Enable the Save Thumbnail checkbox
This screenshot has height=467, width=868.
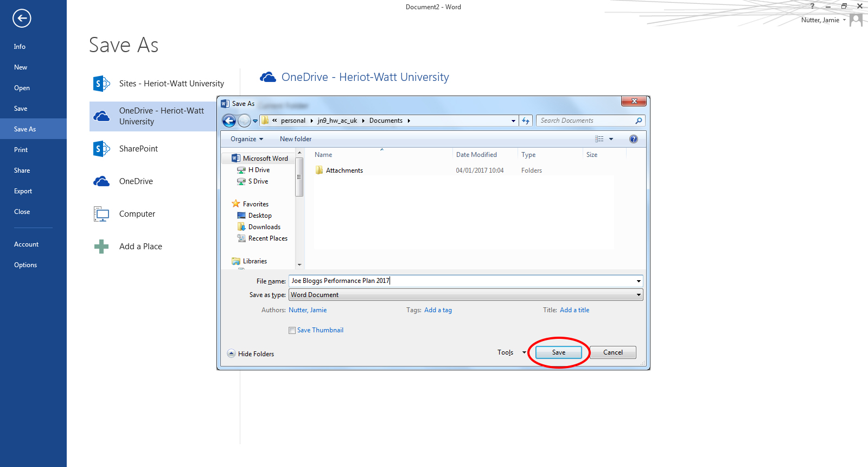click(292, 330)
